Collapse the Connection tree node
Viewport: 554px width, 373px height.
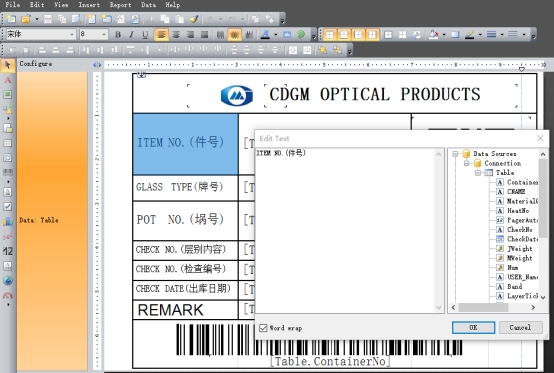[x=466, y=163]
